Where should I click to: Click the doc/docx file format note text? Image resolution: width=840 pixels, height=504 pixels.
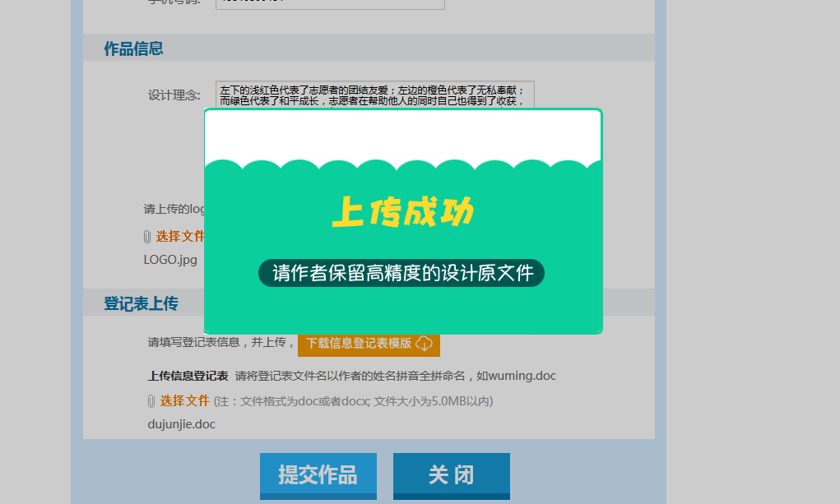pyautogui.click(x=353, y=401)
